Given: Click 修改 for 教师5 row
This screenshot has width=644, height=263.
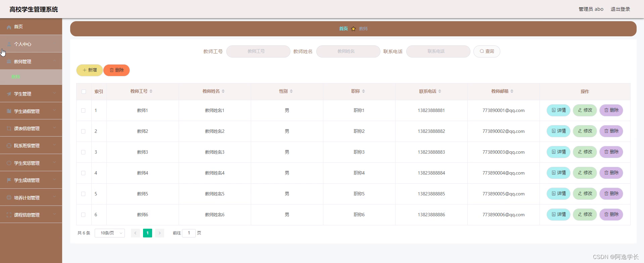Looking at the screenshot, I should [585, 194].
